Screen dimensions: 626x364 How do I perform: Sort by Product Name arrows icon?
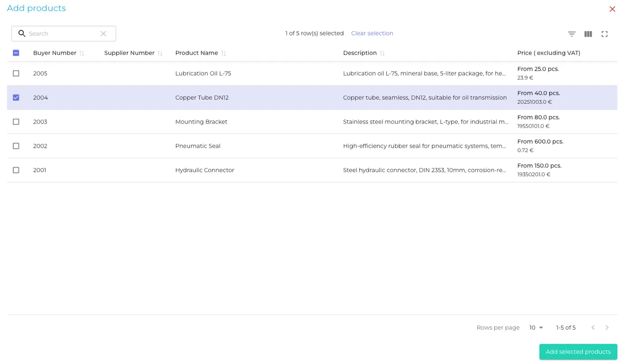(x=223, y=53)
